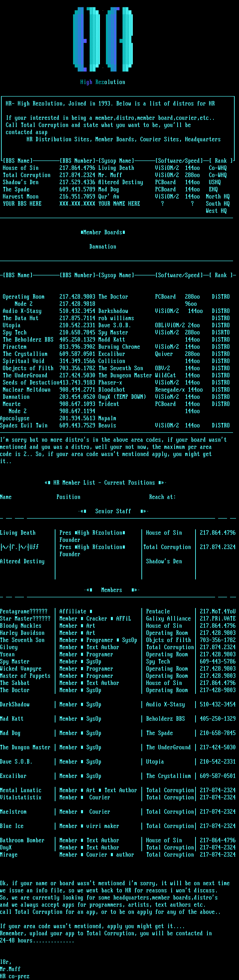Click the High Rezolution title under logo
Viewport: 239px width, 980px height.
pyautogui.click(x=103, y=82)
